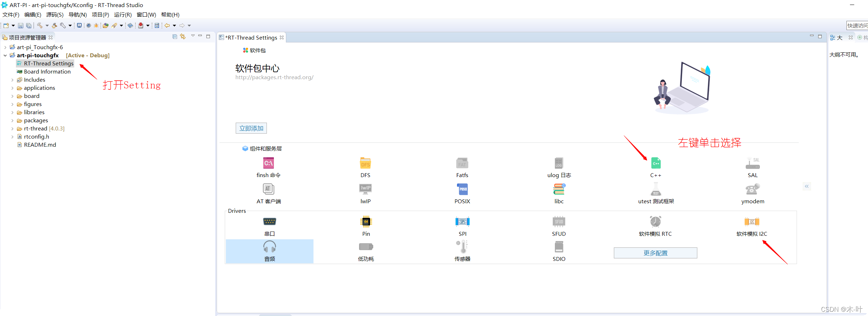
Task: Switch to the RT-Thread Settings tab
Action: click(x=252, y=37)
